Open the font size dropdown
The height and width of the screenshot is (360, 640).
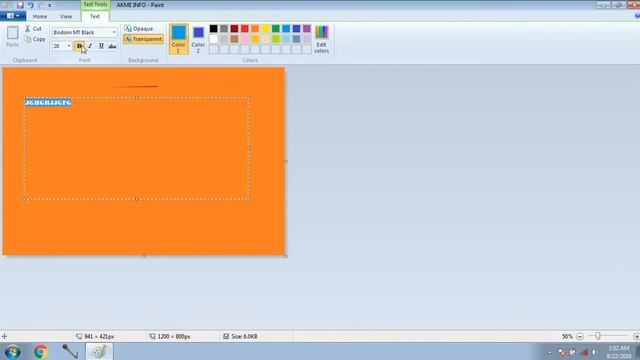[69, 46]
